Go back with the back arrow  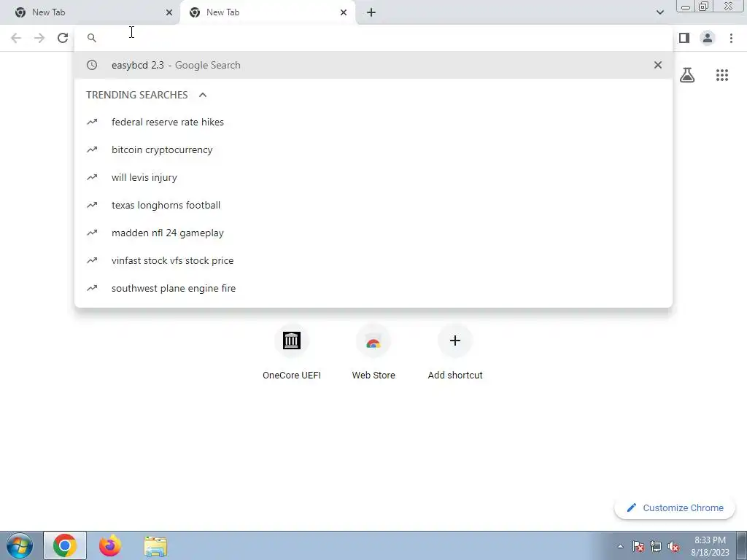tap(16, 38)
